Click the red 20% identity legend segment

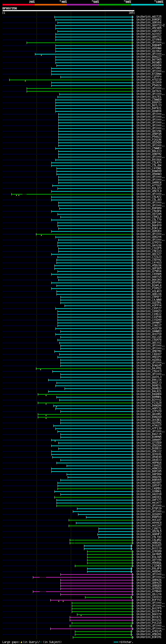19,4
